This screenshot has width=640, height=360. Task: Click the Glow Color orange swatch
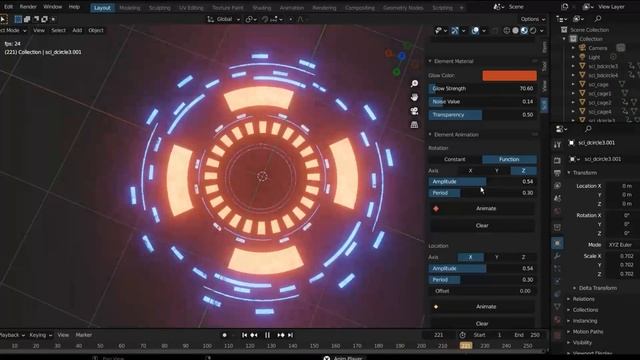point(509,76)
